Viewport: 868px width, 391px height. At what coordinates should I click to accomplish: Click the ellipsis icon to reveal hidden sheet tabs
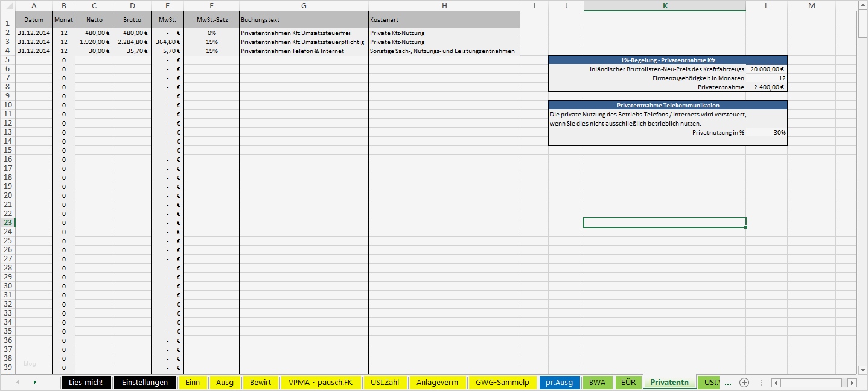coord(728,382)
